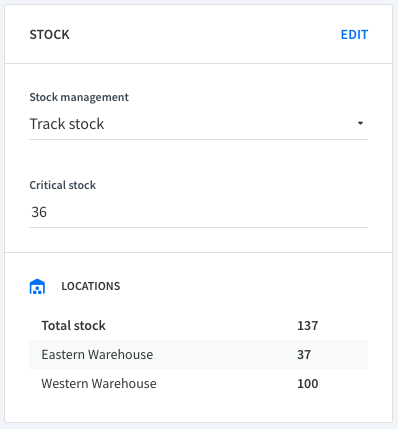
Task: Open the Stock management dropdown
Action: (198, 124)
